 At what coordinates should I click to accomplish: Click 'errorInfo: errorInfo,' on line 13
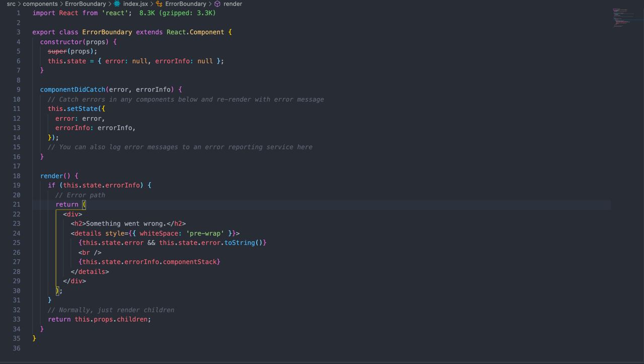[96, 128]
